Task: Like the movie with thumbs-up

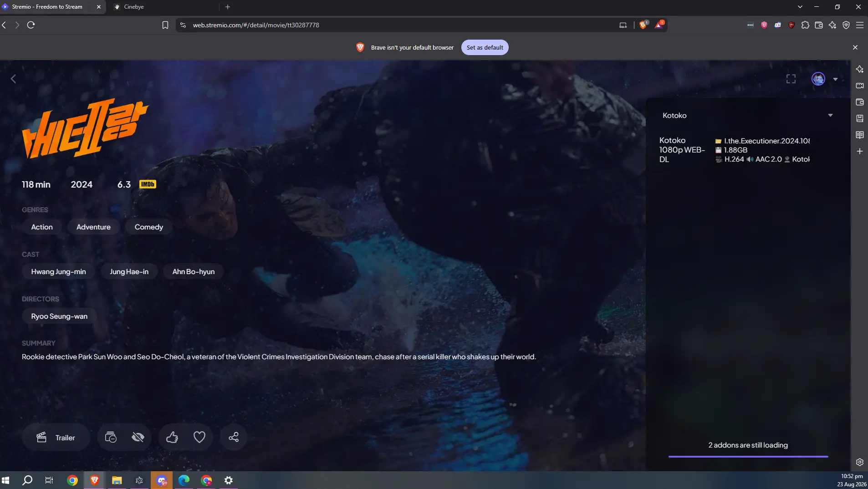Action: tap(172, 438)
